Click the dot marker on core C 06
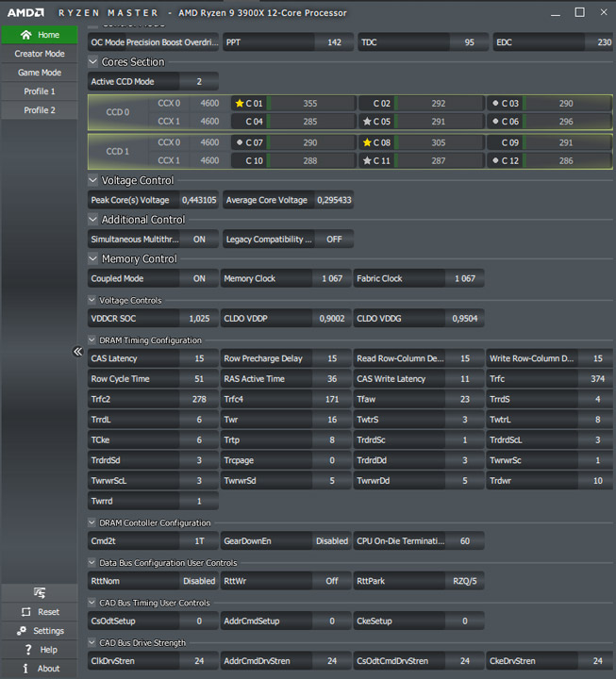The image size is (616, 679). 495,122
